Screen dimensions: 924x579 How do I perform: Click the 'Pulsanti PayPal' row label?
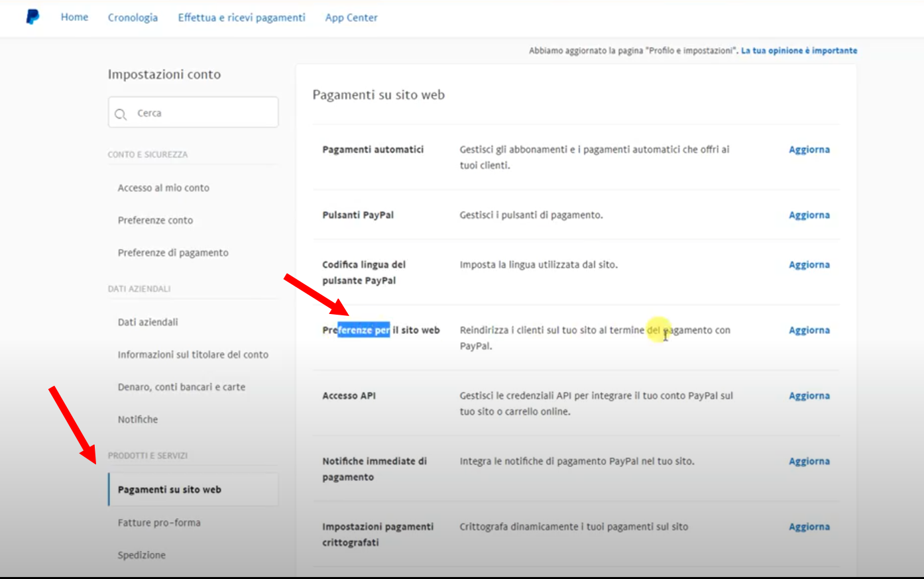click(358, 215)
